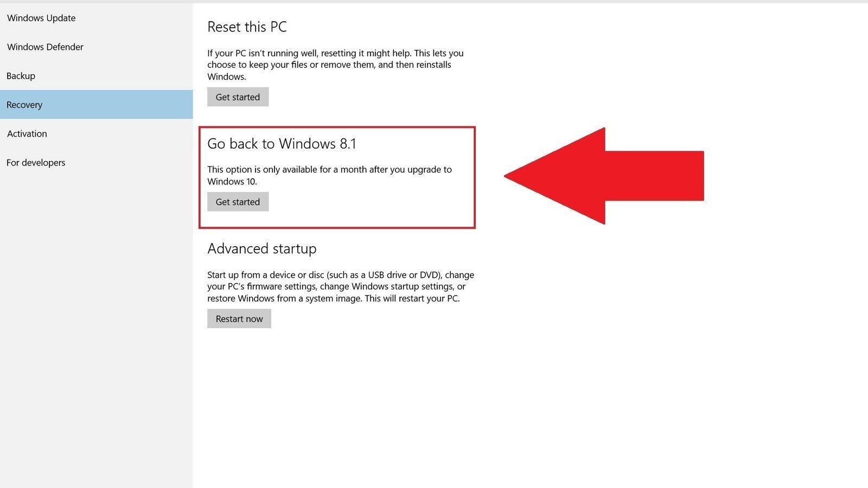Click Restart now under Advanced startup
868x488 pixels.
click(x=239, y=318)
